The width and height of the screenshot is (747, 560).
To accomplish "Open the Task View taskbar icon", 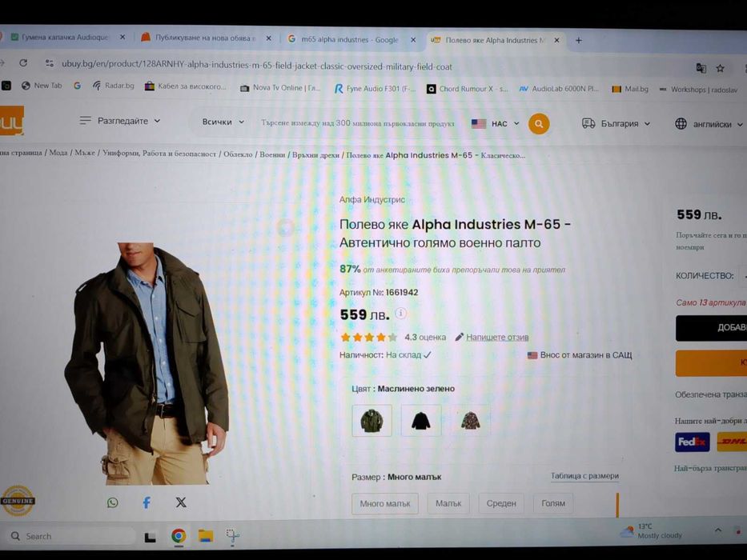I will click(x=150, y=537).
